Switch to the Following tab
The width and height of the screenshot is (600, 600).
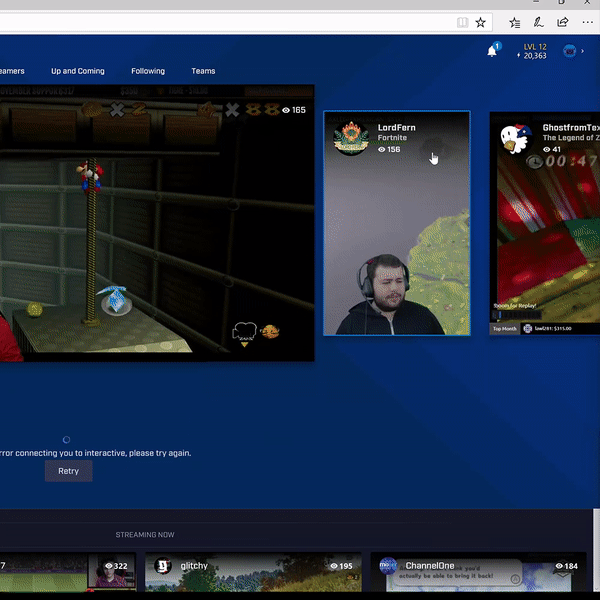point(148,71)
